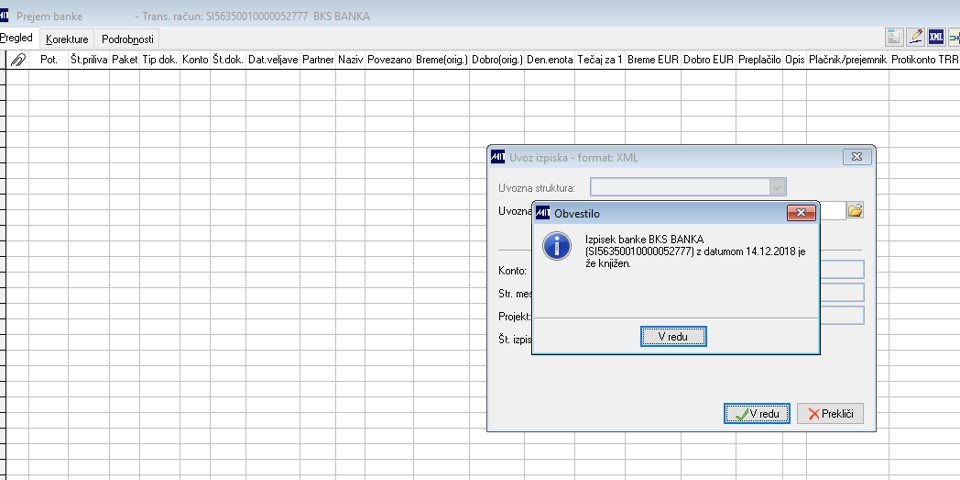Image resolution: width=960 pixels, height=480 pixels.
Task: Confirm notification with V redu button
Action: point(673,336)
